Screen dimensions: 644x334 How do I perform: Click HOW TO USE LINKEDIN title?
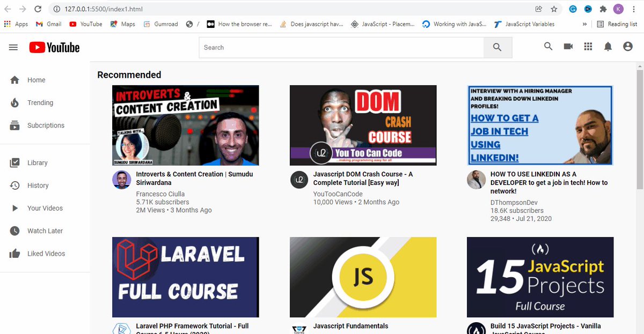pos(549,182)
